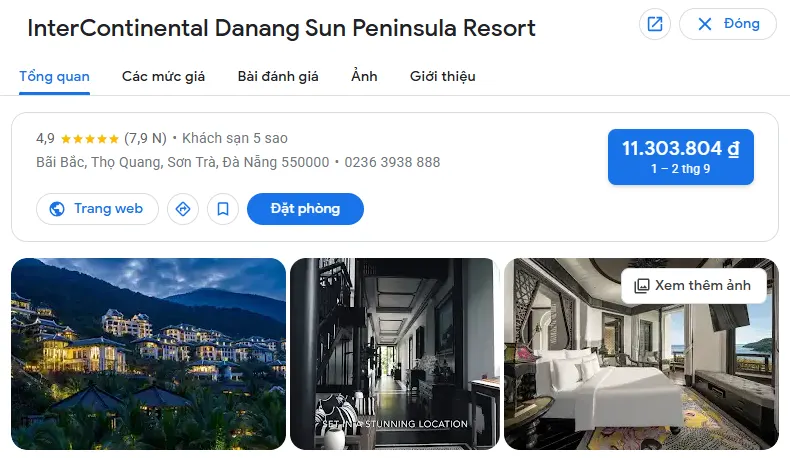Click the phone number 0236 3938 888
790x458 pixels.
pos(392,162)
